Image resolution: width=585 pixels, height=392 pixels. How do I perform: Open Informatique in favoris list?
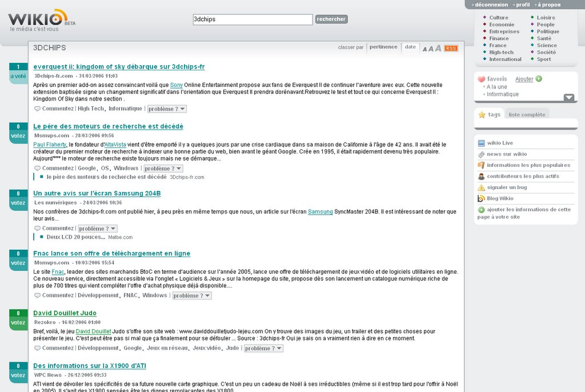(503, 94)
